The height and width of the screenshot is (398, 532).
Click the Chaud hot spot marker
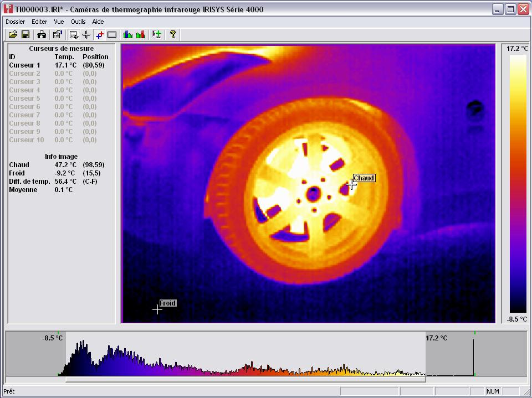(352, 184)
